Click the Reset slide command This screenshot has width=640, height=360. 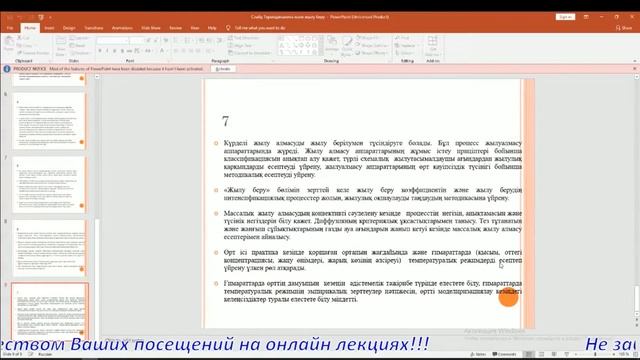pyautogui.click(x=78, y=46)
